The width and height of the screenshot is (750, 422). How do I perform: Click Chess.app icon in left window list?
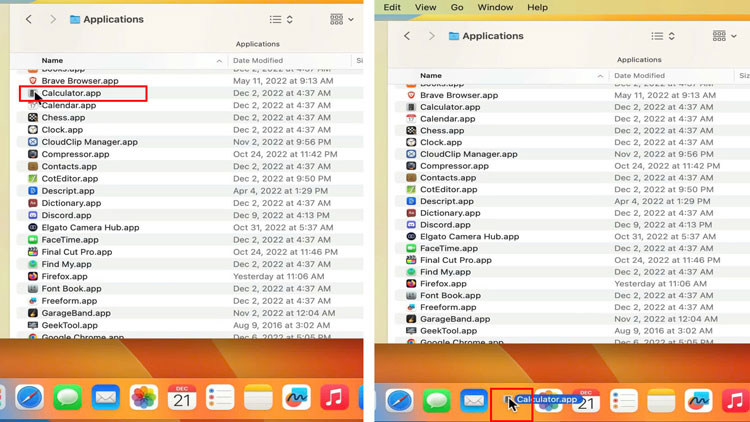[33, 117]
